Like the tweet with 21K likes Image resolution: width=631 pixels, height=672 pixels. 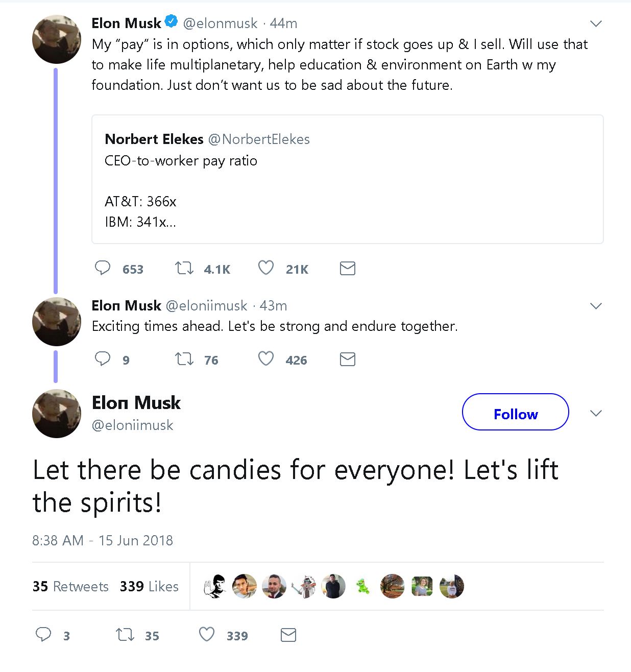point(265,268)
